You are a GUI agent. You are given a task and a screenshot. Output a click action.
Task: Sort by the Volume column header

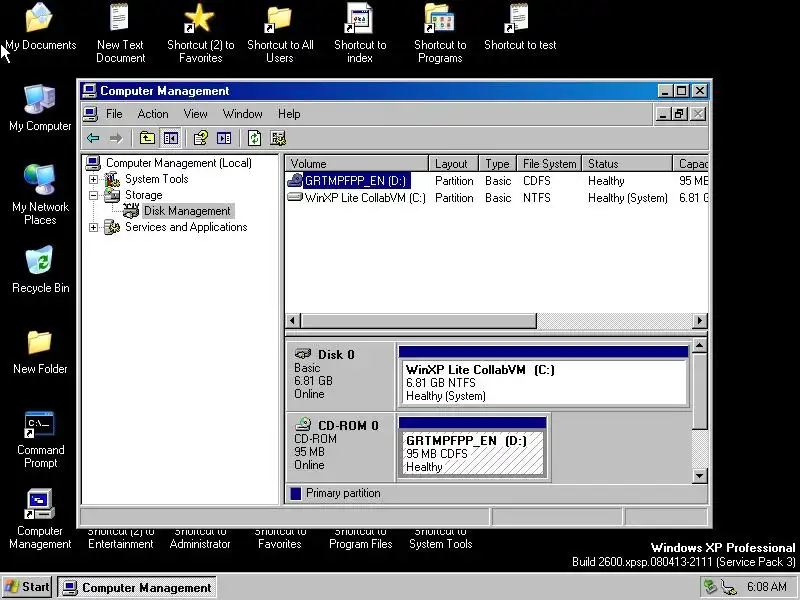tap(357, 164)
